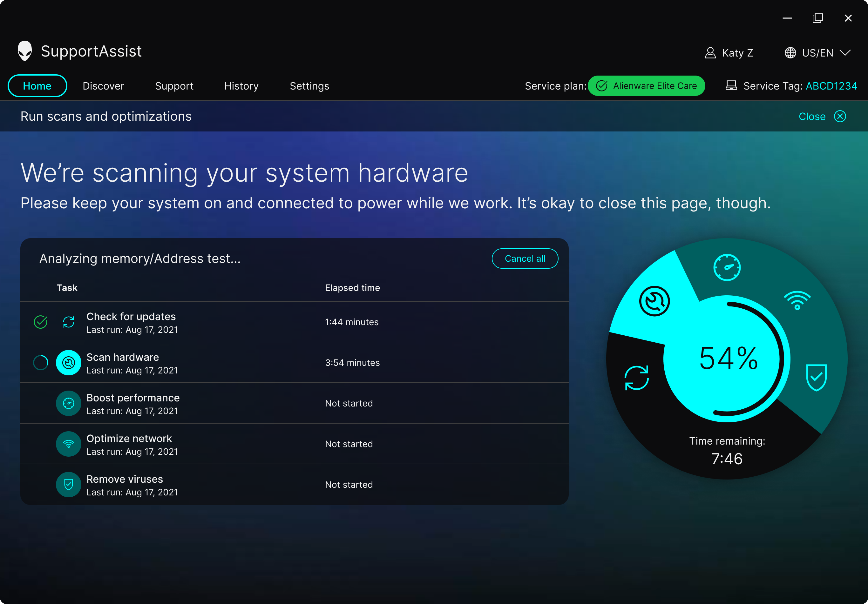Click the speedometer icon on progress wheel
The image size is (868, 604).
click(727, 267)
